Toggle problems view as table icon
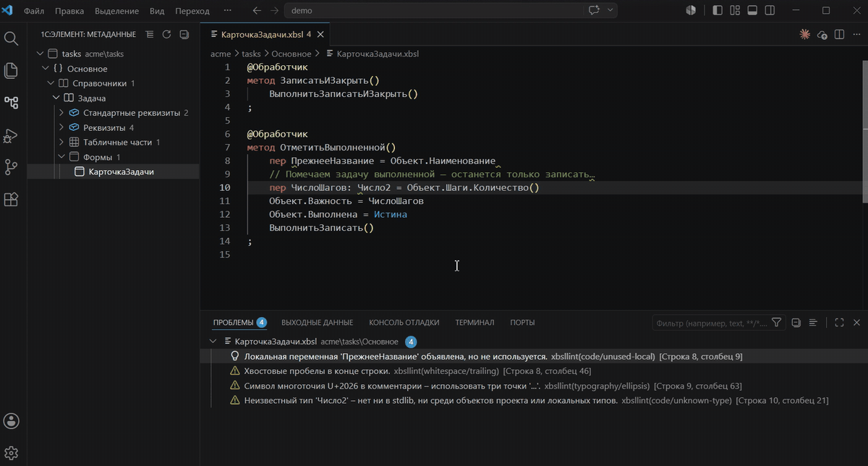The height and width of the screenshot is (466, 868). (x=813, y=323)
